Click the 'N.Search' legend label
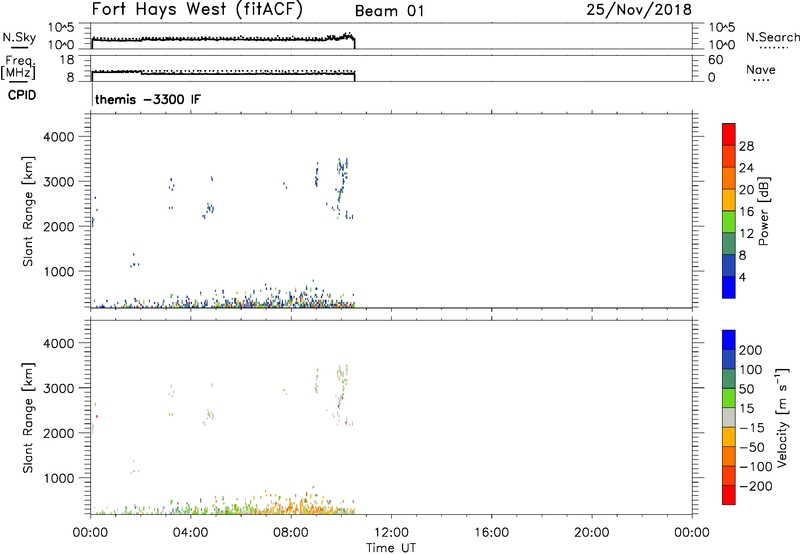 [772, 37]
